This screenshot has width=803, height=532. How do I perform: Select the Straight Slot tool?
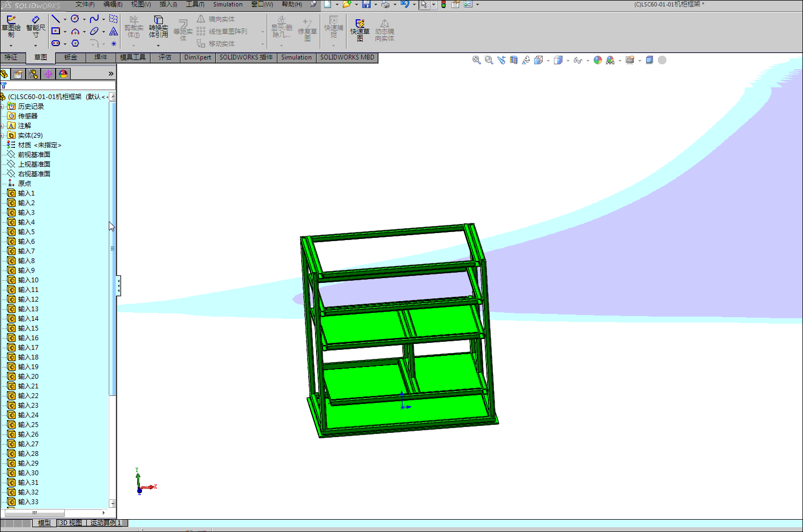click(x=56, y=43)
